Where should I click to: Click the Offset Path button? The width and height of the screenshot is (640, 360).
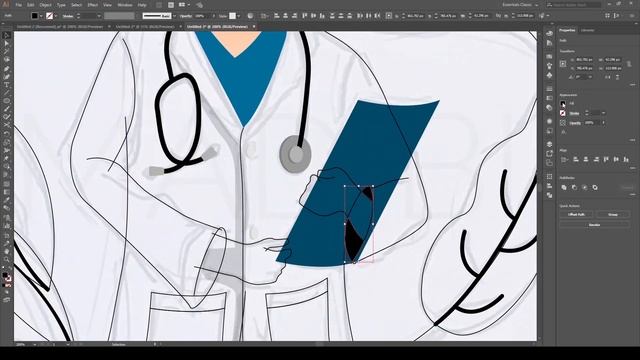point(576,215)
